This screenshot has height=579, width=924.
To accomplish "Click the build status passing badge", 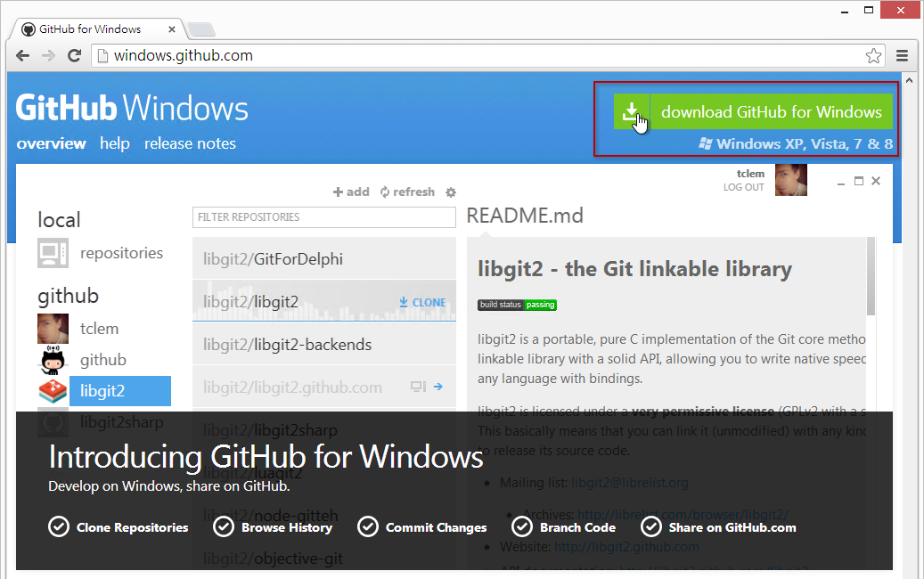I will [x=517, y=305].
